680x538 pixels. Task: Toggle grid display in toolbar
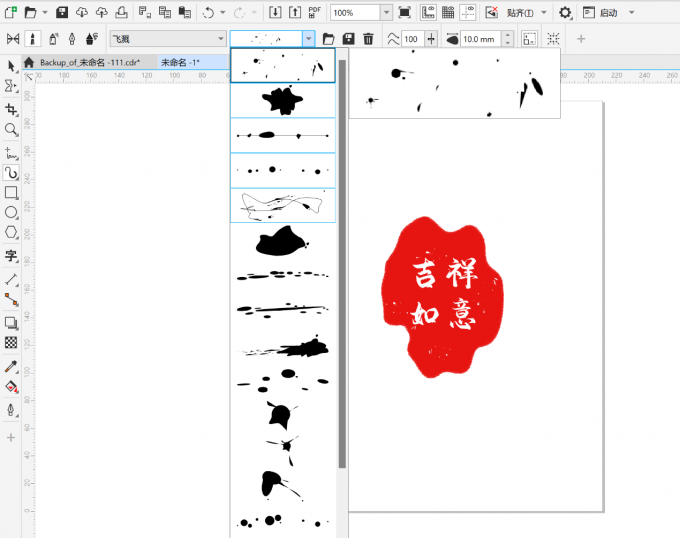tap(447, 13)
